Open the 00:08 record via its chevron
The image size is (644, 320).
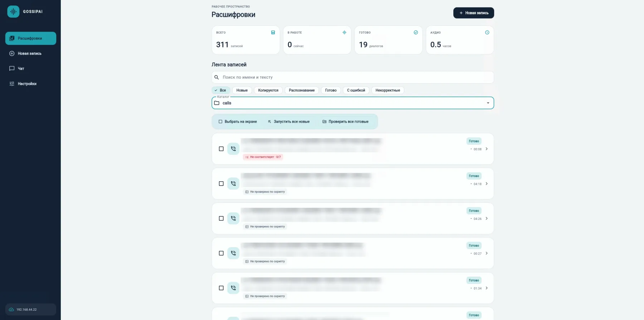tap(487, 149)
